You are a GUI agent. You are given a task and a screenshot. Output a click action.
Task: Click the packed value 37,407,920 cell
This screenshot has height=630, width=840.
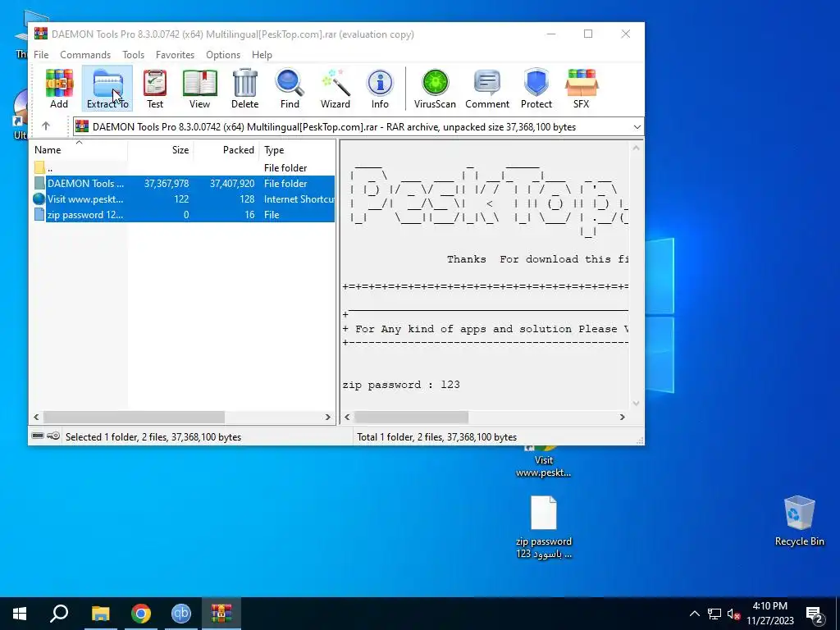[232, 183]
